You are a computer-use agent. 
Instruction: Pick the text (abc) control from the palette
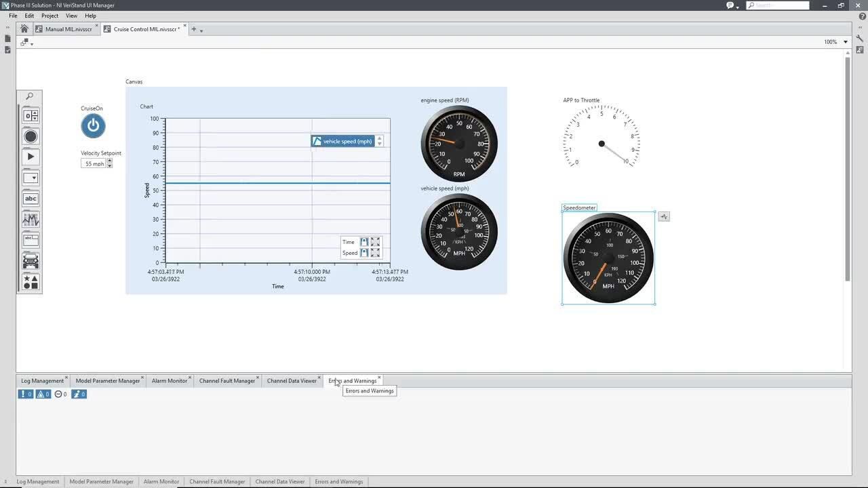[x=31, y=198]
